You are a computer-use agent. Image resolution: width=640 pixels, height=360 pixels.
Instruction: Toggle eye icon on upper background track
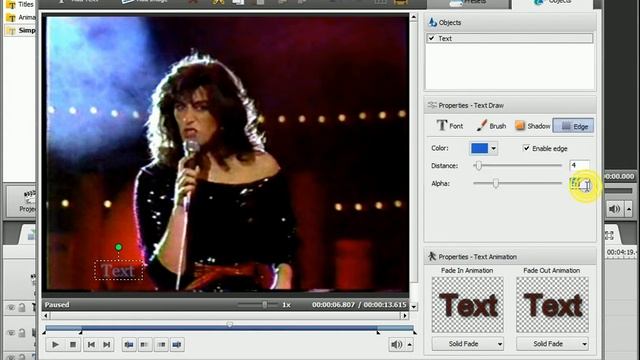(x=11, y=307)
